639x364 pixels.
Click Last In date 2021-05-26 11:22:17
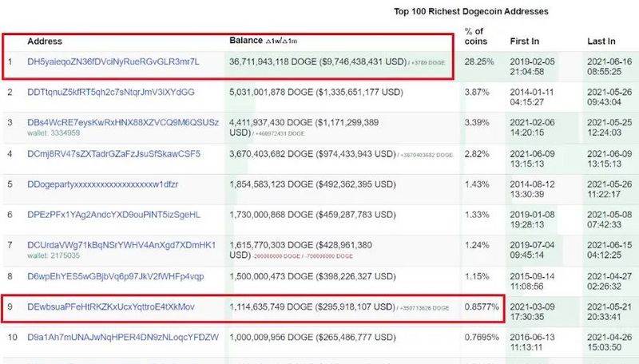pos(609,189)
